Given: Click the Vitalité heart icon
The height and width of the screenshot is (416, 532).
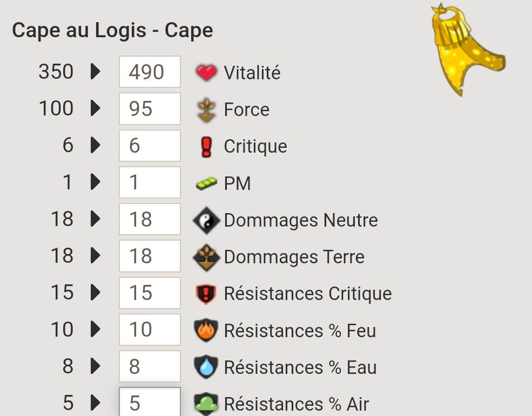Looking at the screenshot, I should 206,72.
